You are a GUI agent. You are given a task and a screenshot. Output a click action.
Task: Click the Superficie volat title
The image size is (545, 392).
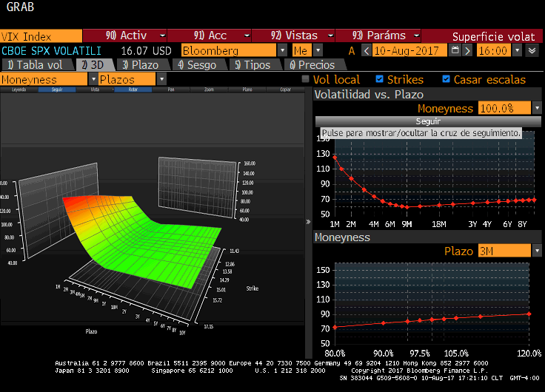[x=494, y=36]
